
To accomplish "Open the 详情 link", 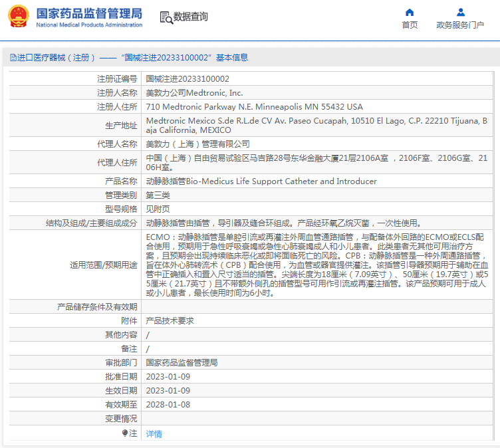I will (x=154, y=433).
